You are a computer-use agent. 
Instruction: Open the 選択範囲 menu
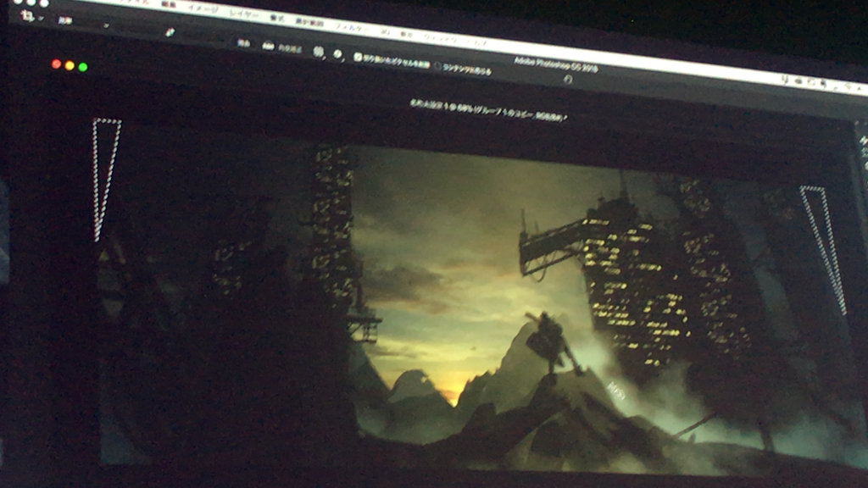pyautogui.click(x=309, y=22)
